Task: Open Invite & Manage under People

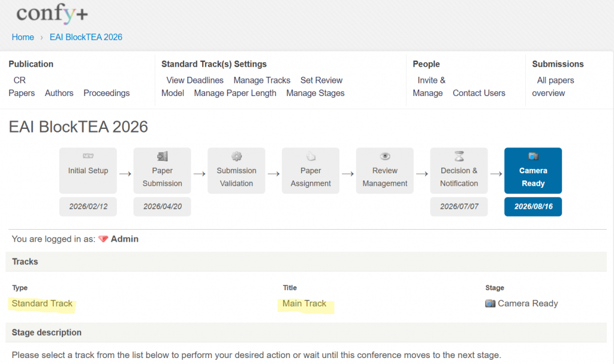Action: [429, 86]
